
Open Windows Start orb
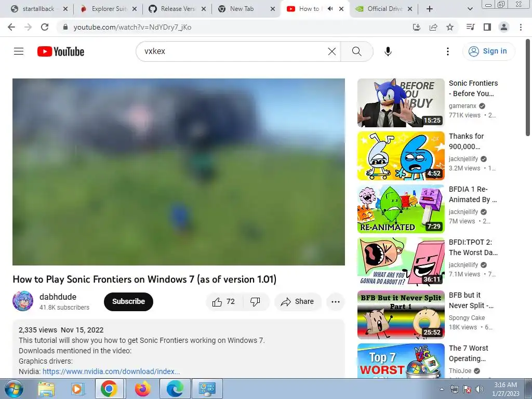click(x=14, y=389)
